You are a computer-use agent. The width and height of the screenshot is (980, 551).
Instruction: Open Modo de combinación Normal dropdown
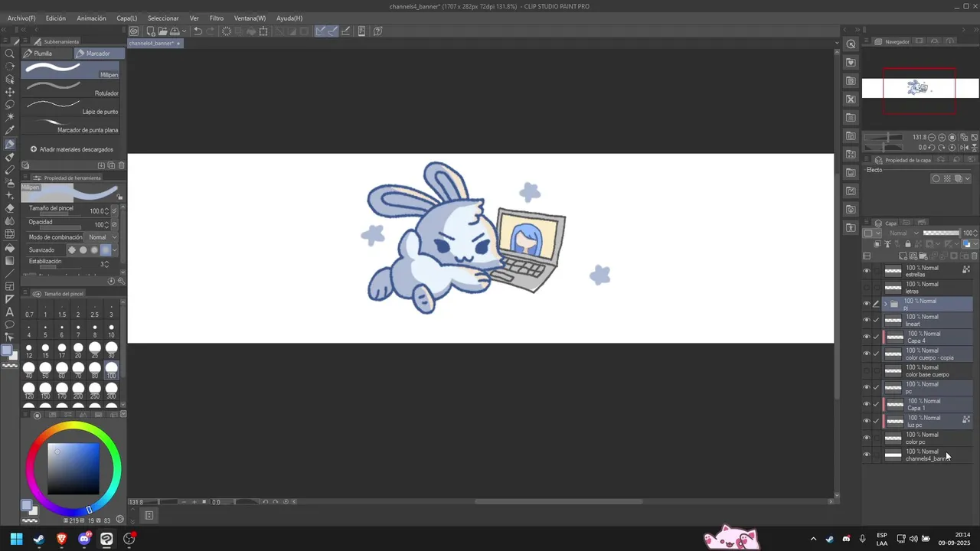point(100,237)
